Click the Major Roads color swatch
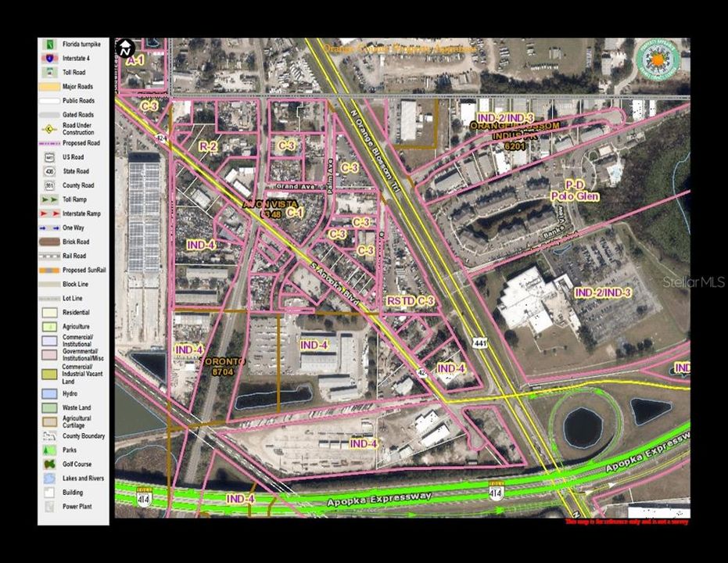 48,86
